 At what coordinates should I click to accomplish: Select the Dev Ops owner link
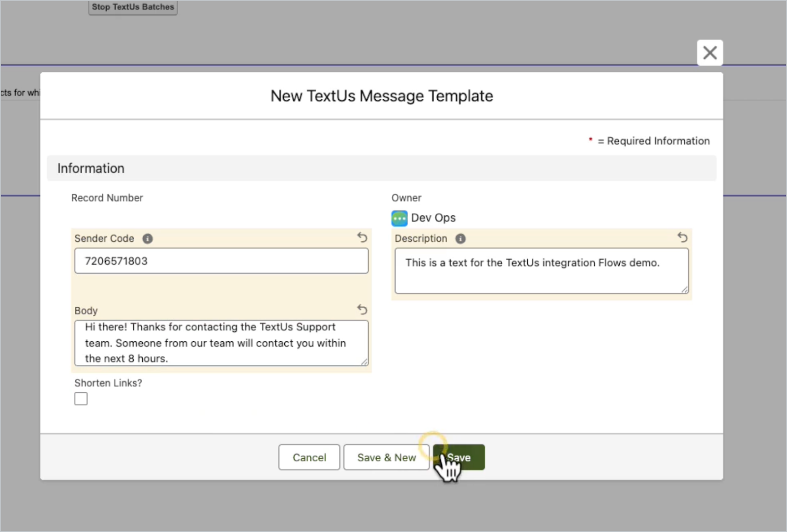coord(434,218)
